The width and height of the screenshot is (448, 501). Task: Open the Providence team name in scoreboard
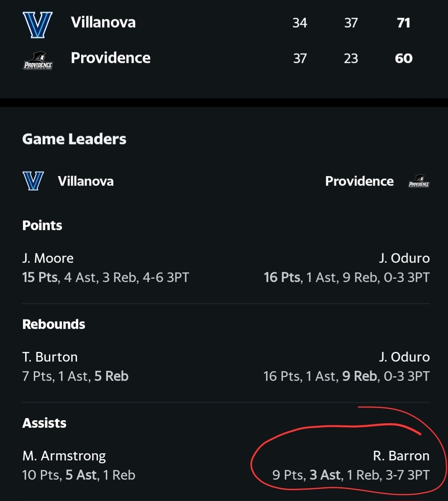pyautogui.click(x=110, y=58)
